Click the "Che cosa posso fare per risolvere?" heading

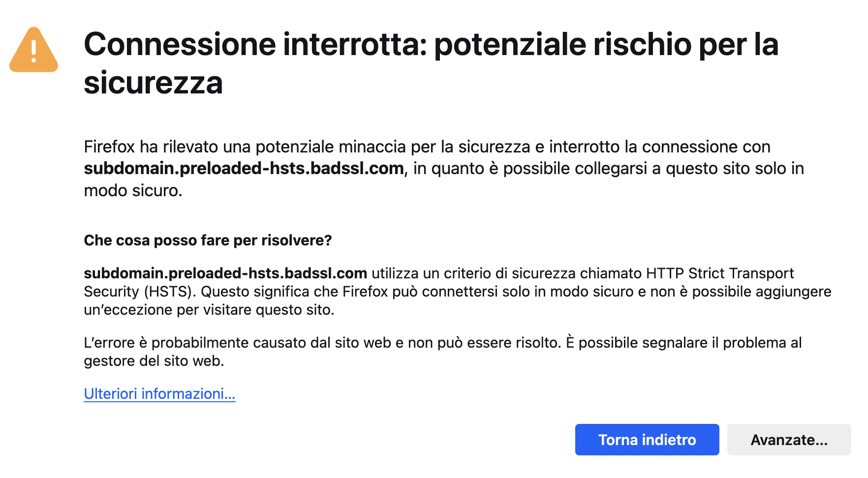pos(208,240)
